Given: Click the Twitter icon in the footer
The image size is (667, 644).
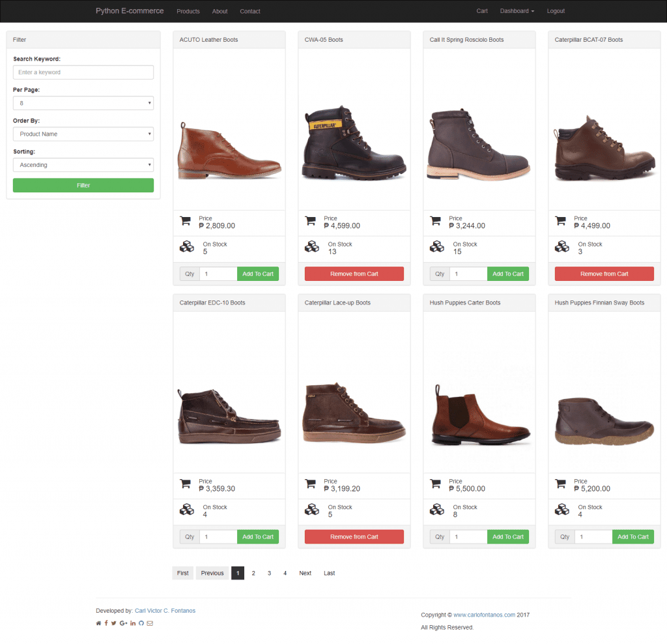Looking at the screenshot, I should tap(114, 623).
